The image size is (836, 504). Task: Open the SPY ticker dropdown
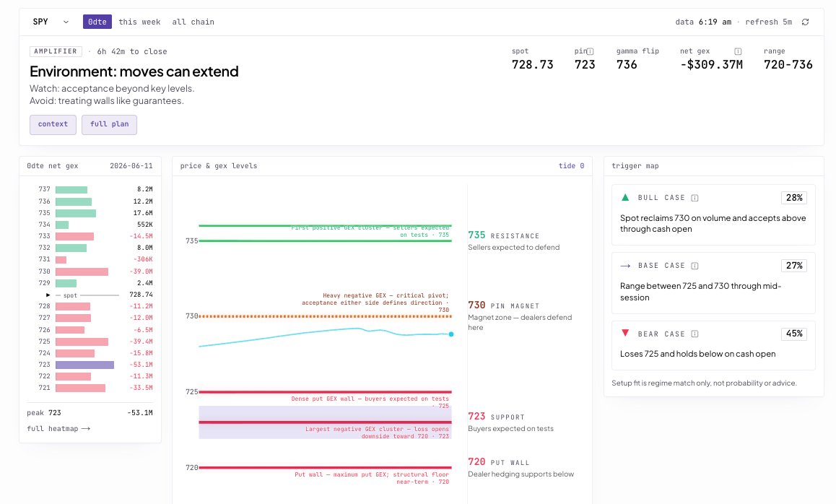(x=51, y=22)
